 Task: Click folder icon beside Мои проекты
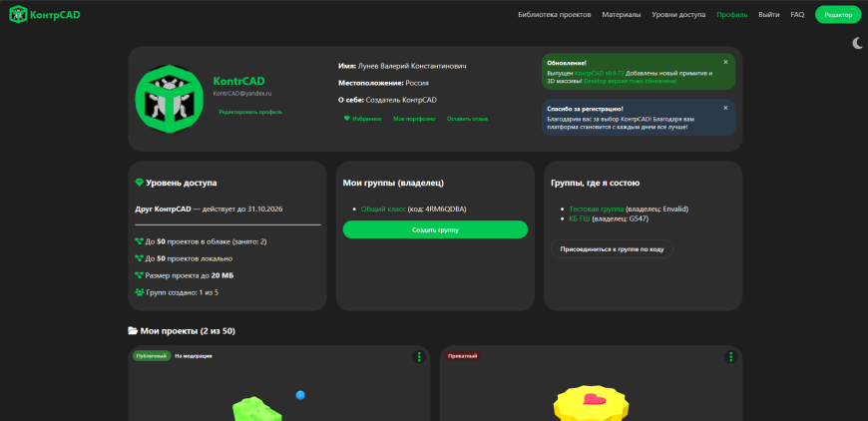(133, 331)
